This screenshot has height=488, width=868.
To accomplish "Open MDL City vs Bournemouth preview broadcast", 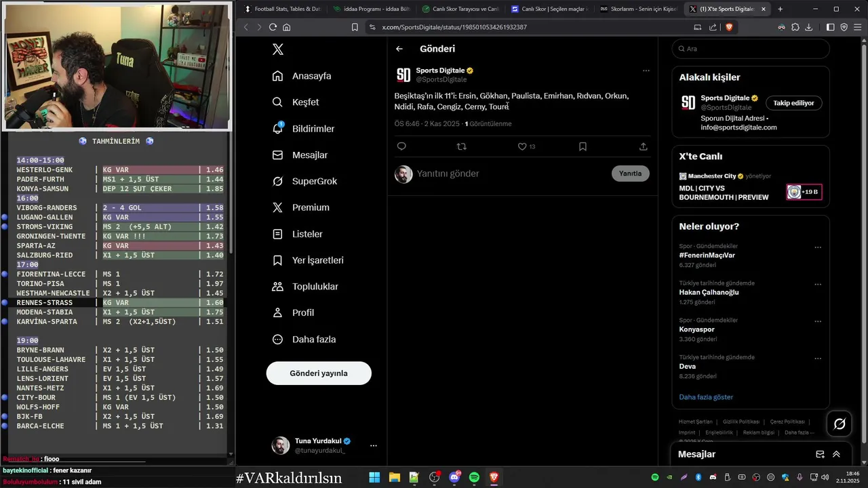I will coord(724,193).
